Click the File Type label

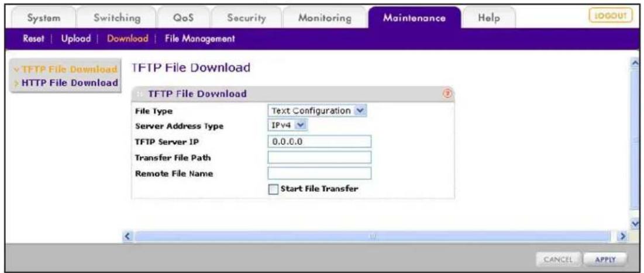(x=154, y=111)
